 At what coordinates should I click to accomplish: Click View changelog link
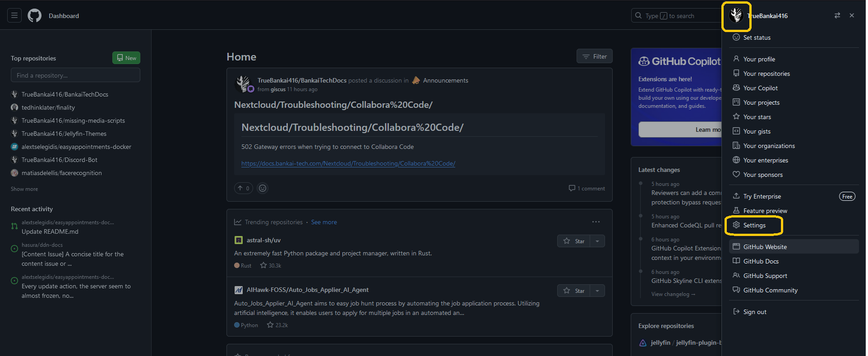tap(673, 294)
